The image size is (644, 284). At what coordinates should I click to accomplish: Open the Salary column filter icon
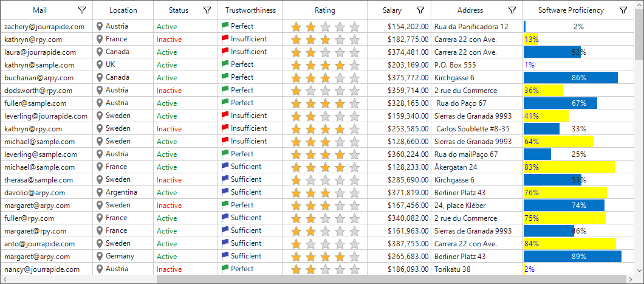(x=420, y=10)
